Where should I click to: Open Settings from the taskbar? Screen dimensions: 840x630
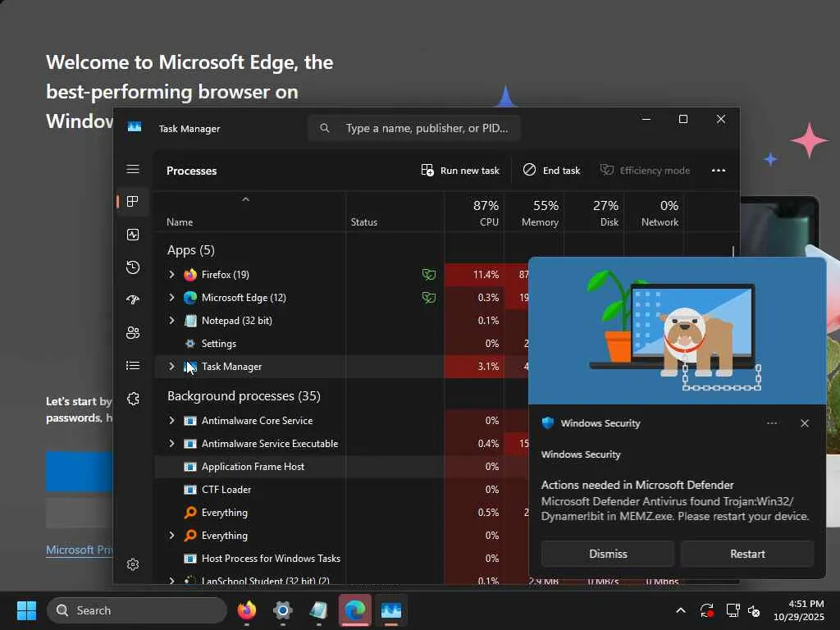(x=283, y=610)
